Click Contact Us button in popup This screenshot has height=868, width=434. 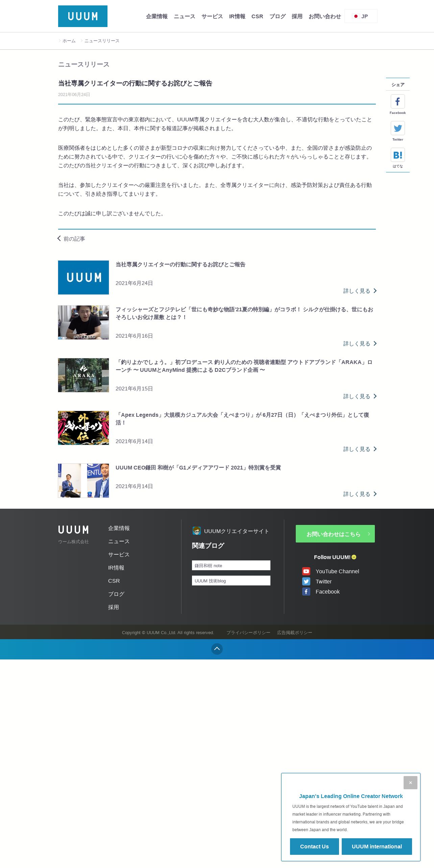[x=314, y=846]
